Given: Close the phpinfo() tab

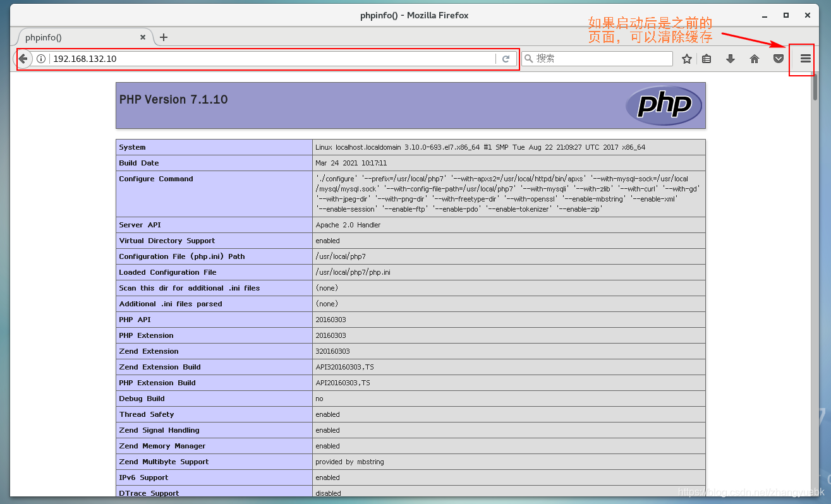Looking at the screenshot, I should (143, 37).
